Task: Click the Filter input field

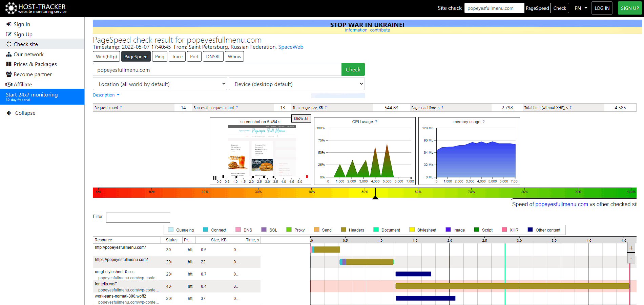Action: pos(138,218)
